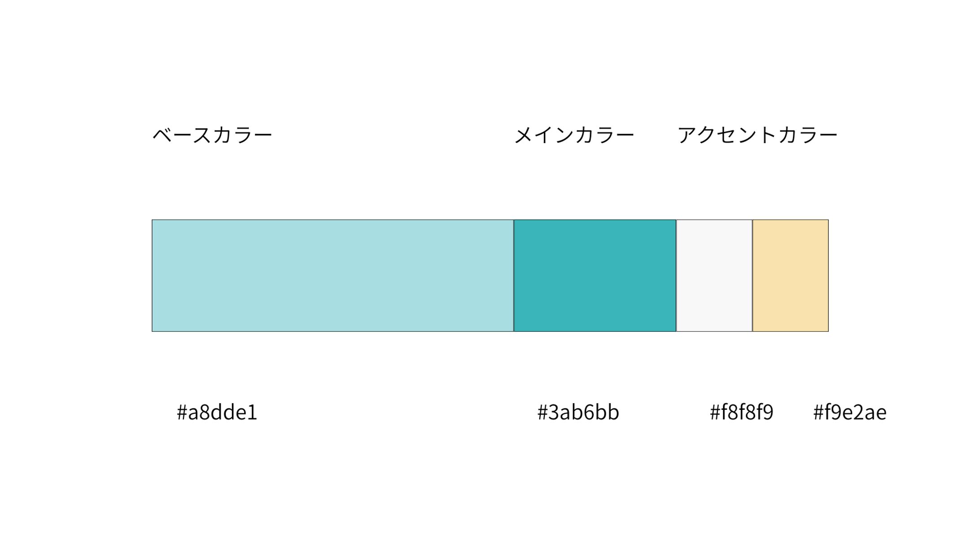
Task: Click the アクセントカラー heading label
Action: (757, 135)
